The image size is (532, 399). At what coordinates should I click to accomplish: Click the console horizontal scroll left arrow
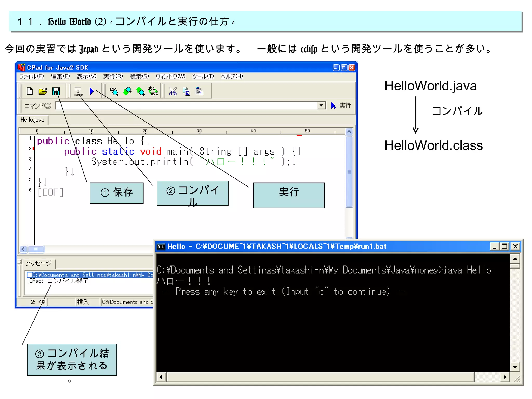point(161,377)
